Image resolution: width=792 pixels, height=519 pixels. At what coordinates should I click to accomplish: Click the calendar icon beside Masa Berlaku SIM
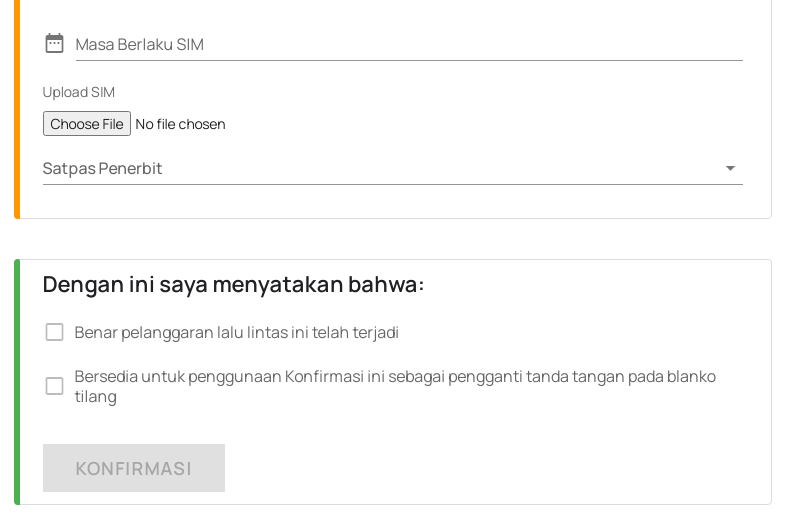[x=54, y=43]
